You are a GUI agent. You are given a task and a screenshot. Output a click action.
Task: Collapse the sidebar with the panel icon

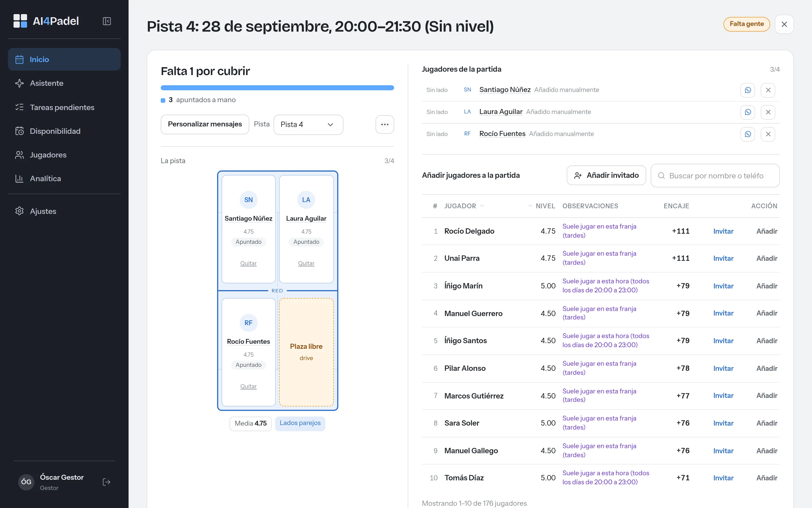[x=107, y=21]
